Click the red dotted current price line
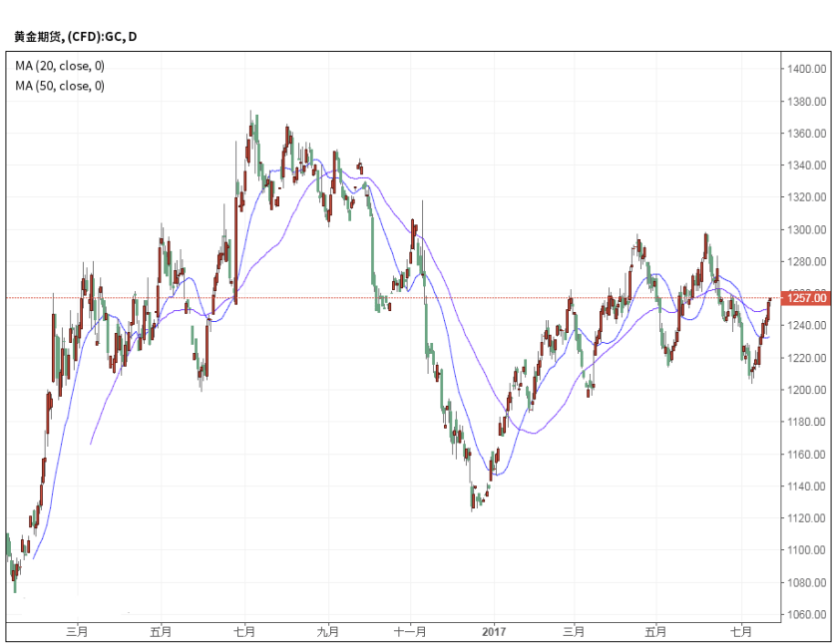 pos(399,297)
